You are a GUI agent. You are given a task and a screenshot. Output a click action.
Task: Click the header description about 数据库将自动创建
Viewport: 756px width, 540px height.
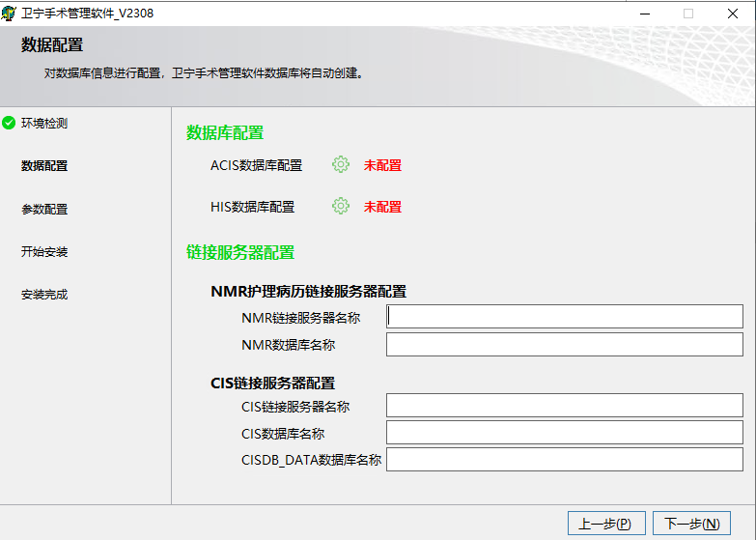(204, 73)
